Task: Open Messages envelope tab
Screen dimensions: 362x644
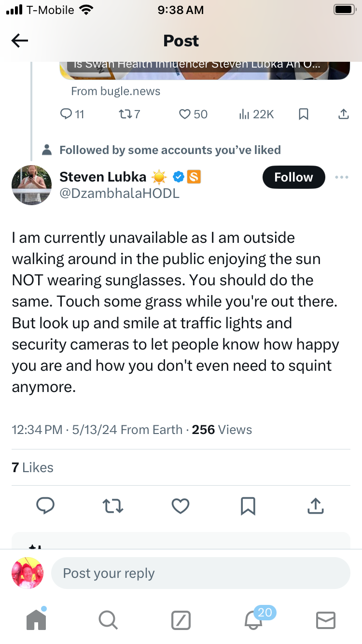Action: point(325,619)
